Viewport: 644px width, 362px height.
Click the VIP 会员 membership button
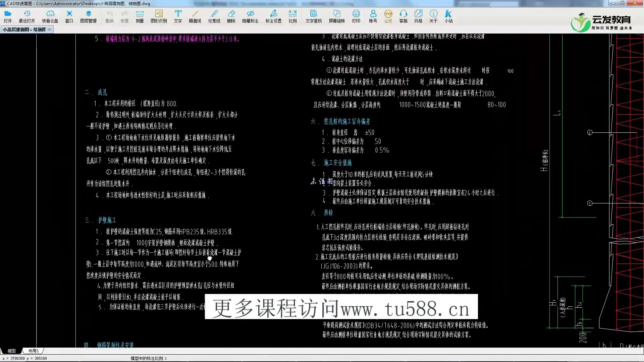(388, 16)
